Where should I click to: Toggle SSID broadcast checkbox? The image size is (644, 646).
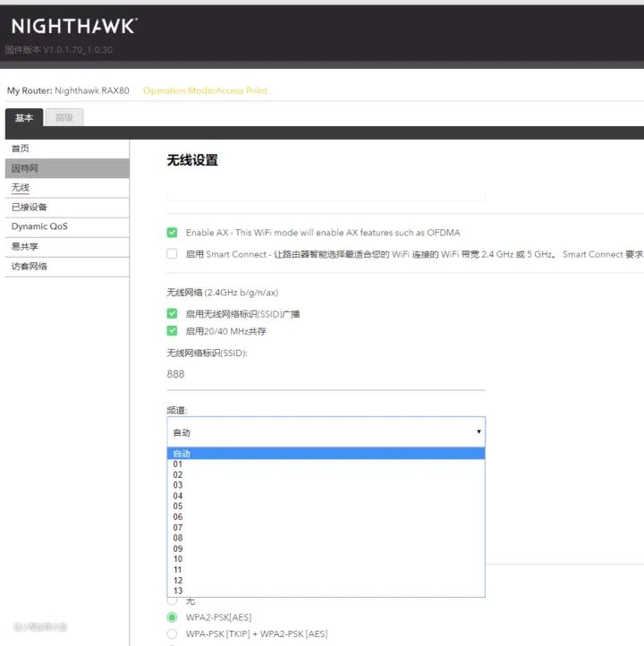pos(172,313)
